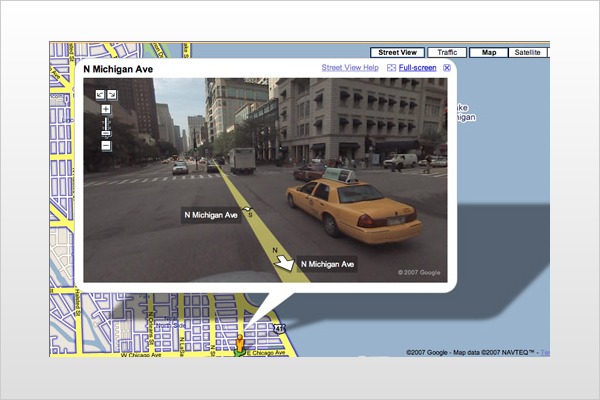Click the N Halsted St map label
600x400 pixels.
(77, 302)
